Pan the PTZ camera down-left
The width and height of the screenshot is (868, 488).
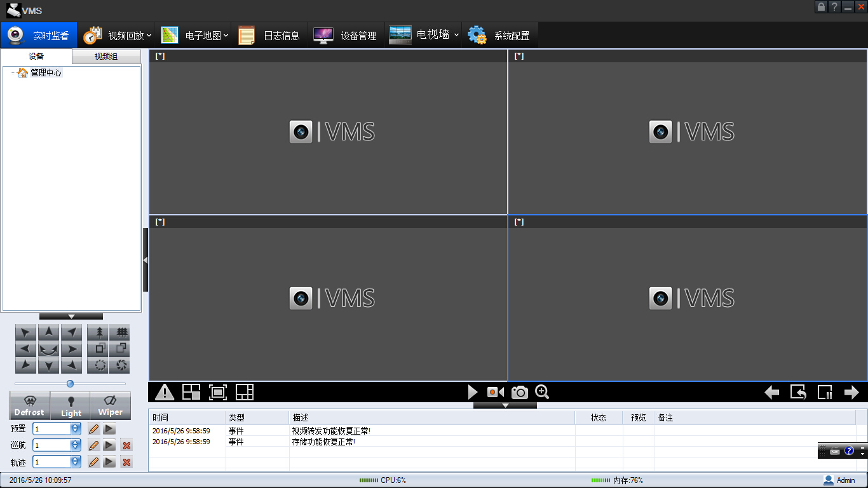(26, 365)
